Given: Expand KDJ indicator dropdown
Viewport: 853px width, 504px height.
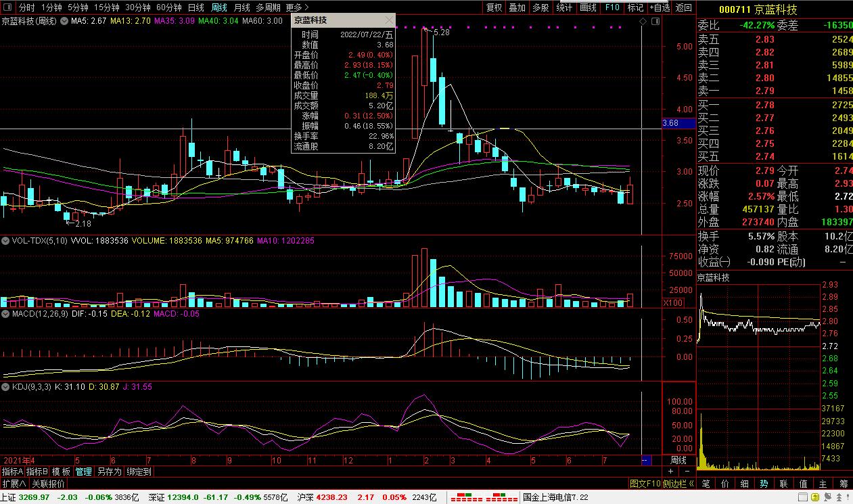Looking at the screenshot, I should click(x=5, y=386).
